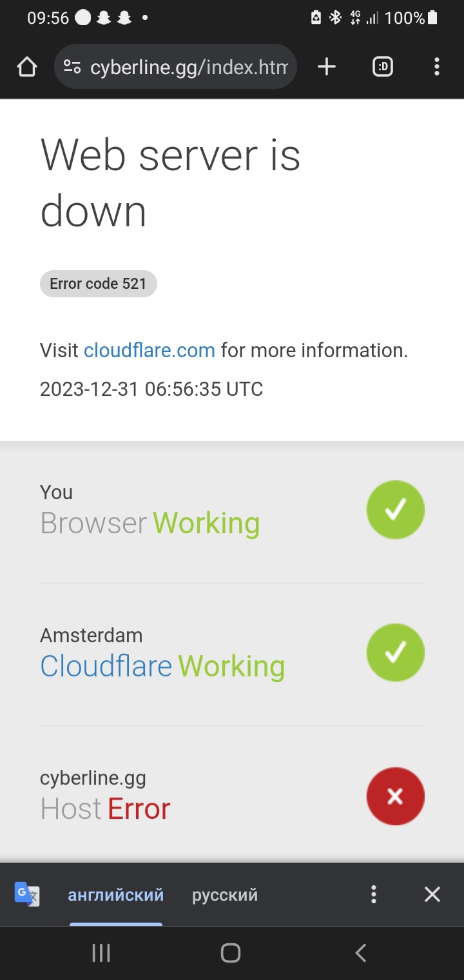Tap the Android home navigation button
This screenshot has width=464, height=980.
coord(231,953)
